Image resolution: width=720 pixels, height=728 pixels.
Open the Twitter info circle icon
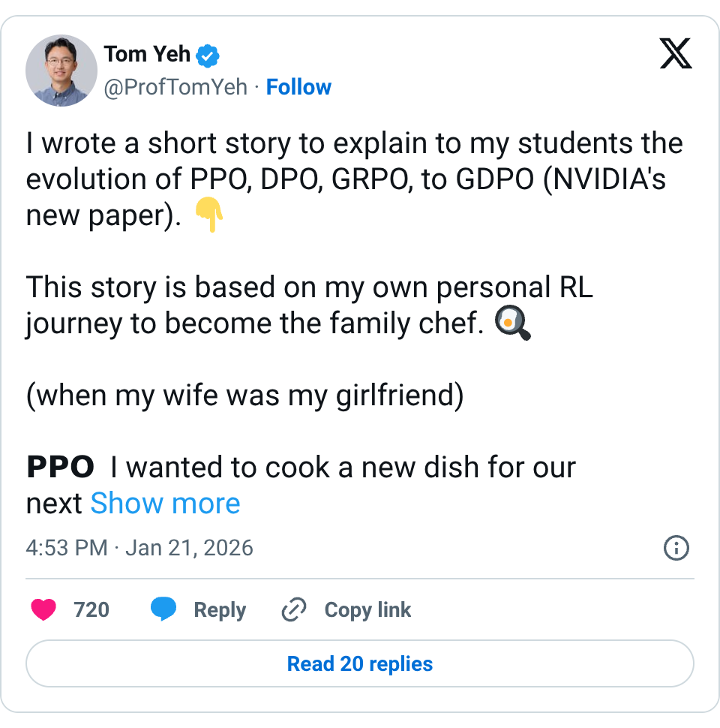(676, 548)
